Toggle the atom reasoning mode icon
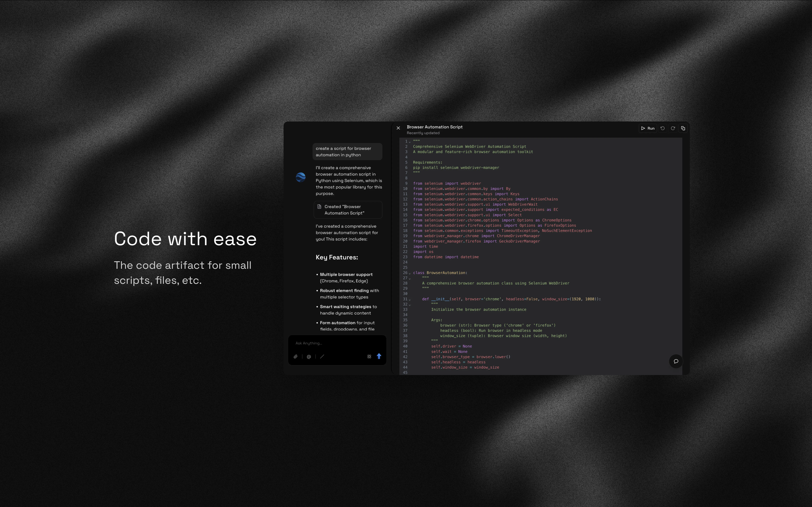812x507 pixels. [369, 357]
